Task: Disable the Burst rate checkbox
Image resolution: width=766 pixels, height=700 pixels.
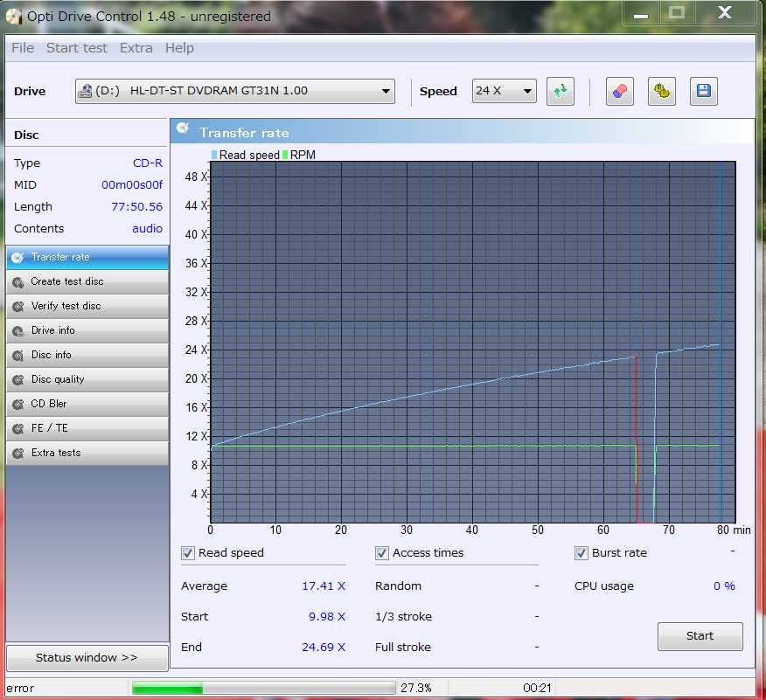Action: tap(581, 553)
